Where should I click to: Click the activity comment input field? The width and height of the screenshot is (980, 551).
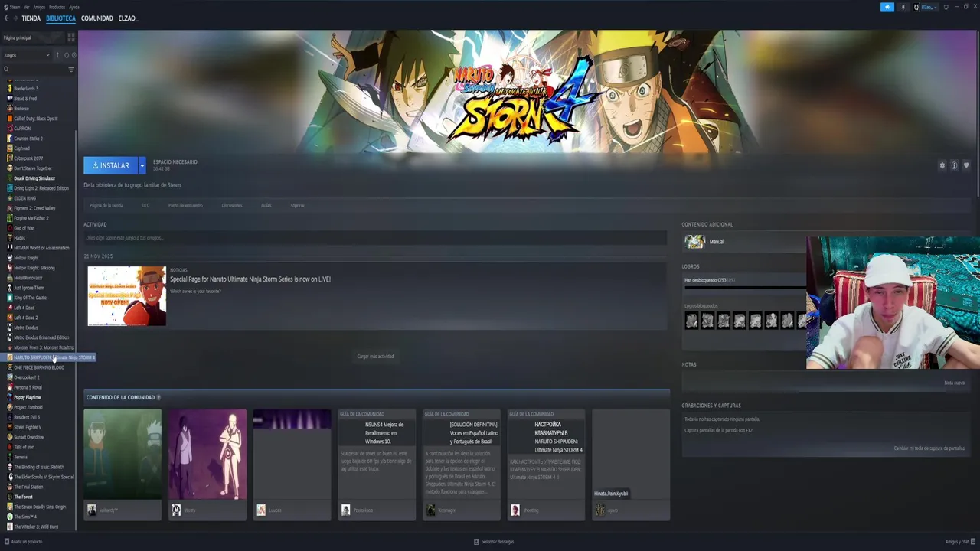tap(375, 238)
